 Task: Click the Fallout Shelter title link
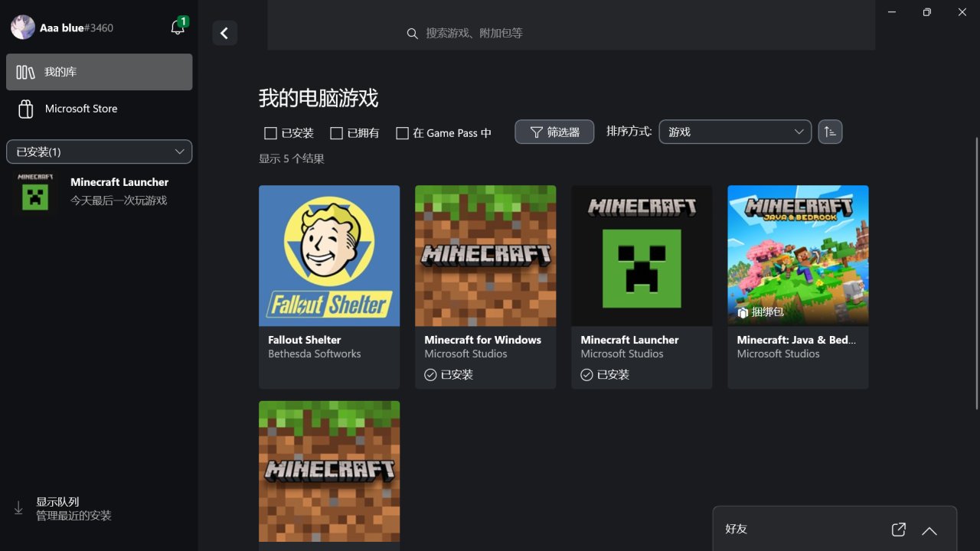click(x=305, y=340)
